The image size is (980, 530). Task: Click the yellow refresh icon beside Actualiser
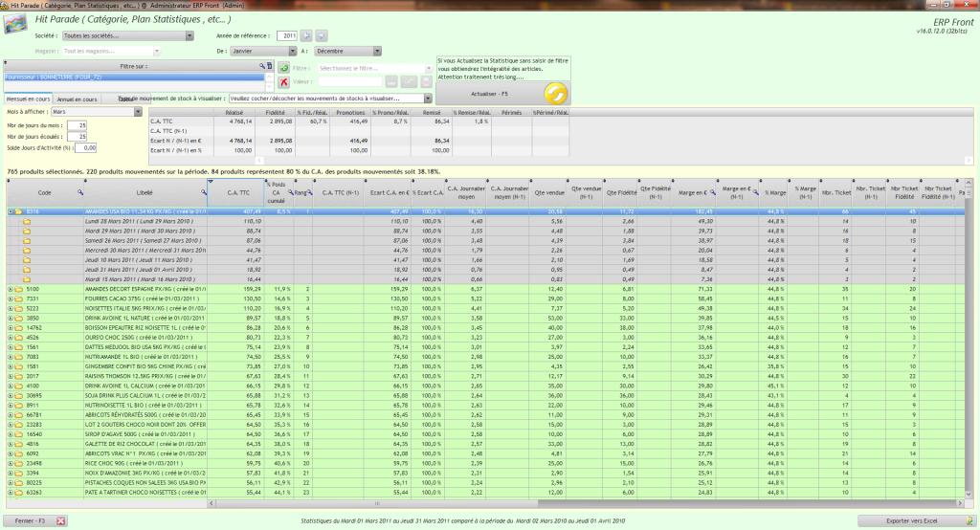coord(555,94)
